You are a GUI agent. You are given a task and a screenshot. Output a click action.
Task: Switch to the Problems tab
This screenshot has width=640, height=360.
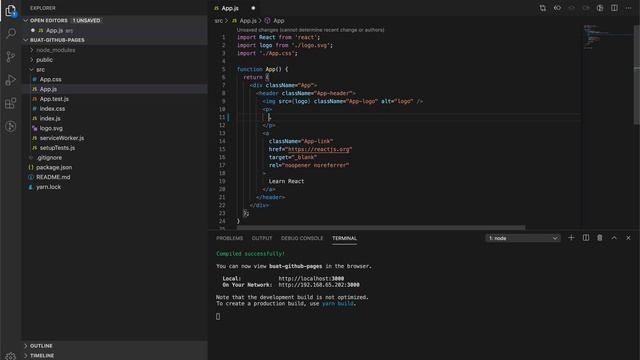click(x=229, y=238)
